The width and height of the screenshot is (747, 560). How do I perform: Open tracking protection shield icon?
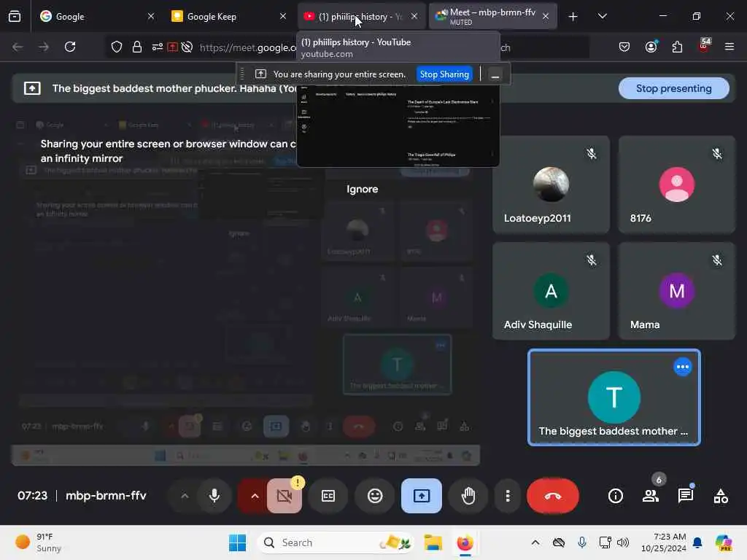click(x=117, y=47)
